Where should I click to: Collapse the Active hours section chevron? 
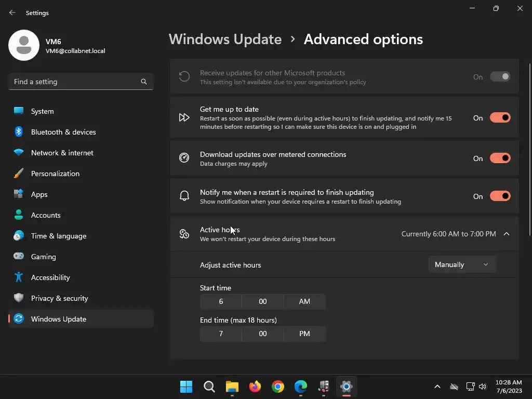tap(507, 234)
